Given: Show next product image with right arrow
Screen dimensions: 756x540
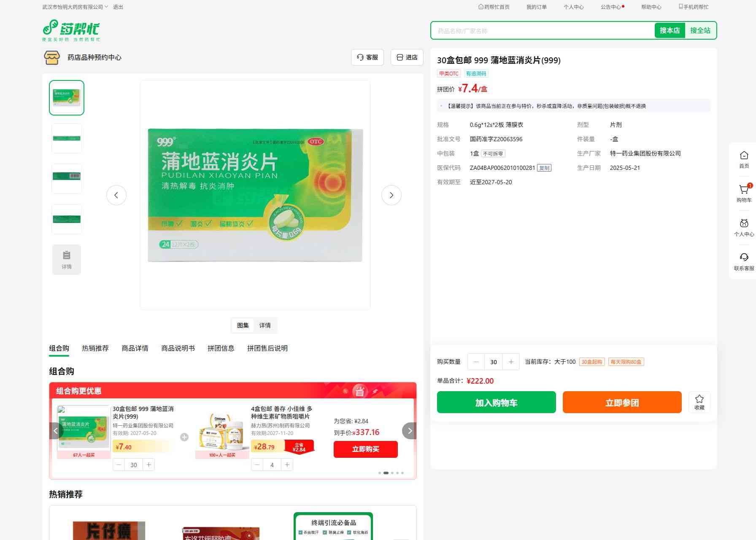Looking at the screenshot, I should 391,195.
